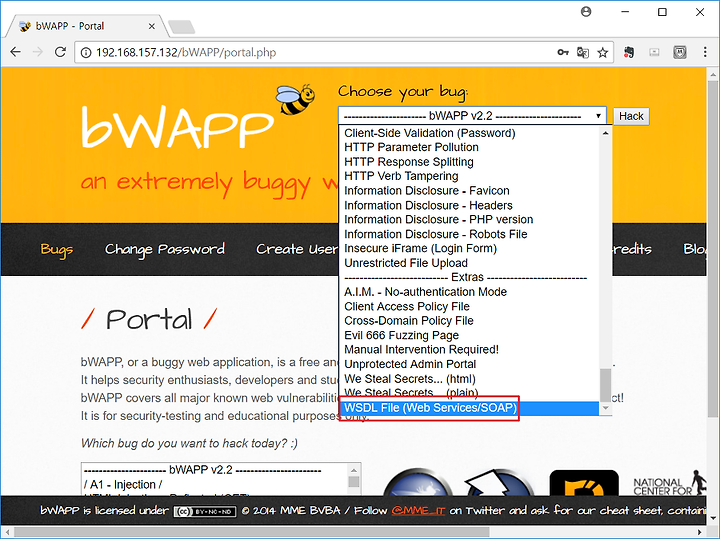Collapse the bWAPP v2.2 bug dropdown
This screenshot has height=539, width=720.
[x=472, y=116]
